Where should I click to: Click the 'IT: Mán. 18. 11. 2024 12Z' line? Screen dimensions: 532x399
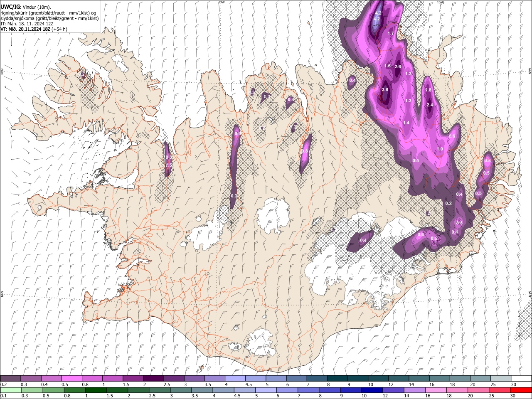click(27, 24)
